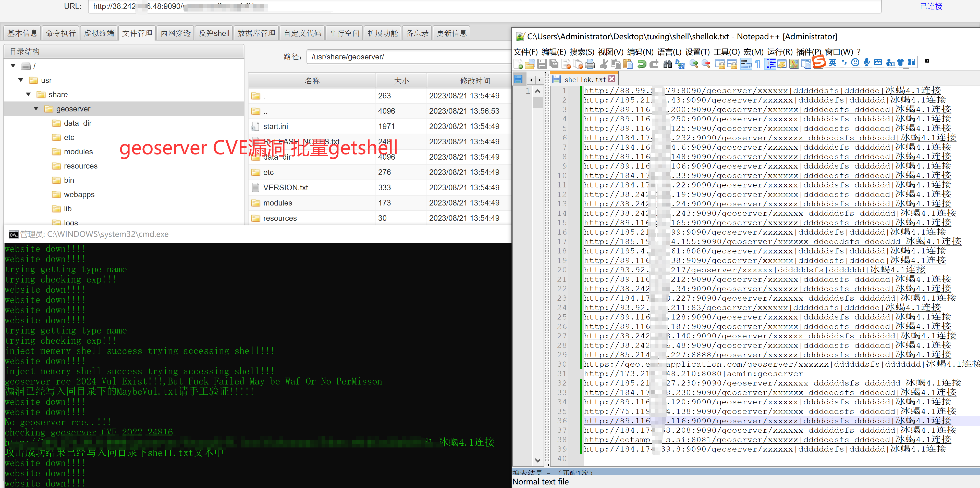
Task: Click Notepad++ New file icon
Action: (519, 64)
